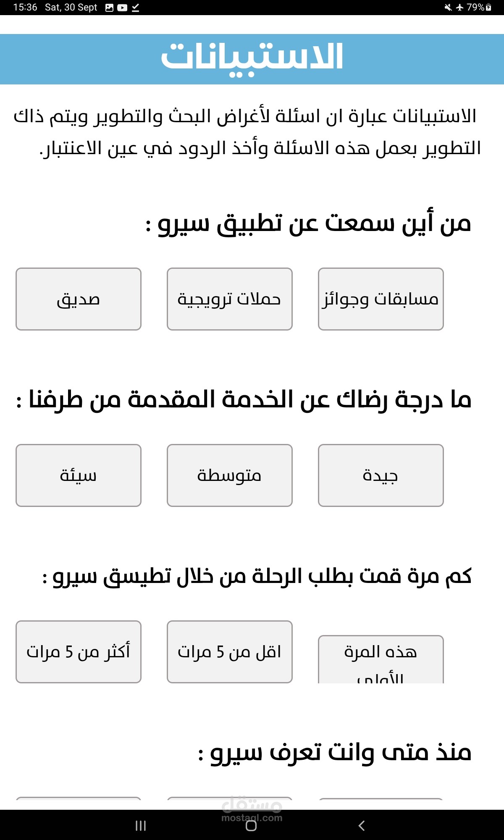Viewport: 504px width, 840px height.
Task: Tap the YouTube notification icon in status bar
Action: click(122, 8)
